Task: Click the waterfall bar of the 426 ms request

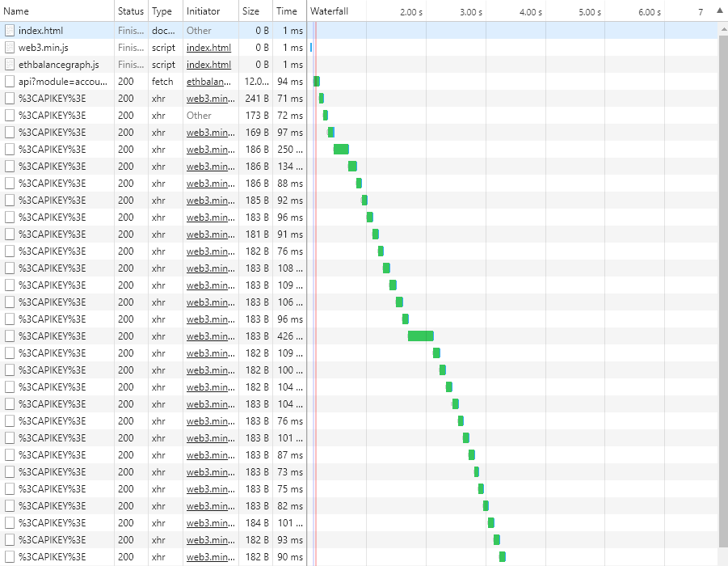Action: pyautogui.click(x=420, y=336)
